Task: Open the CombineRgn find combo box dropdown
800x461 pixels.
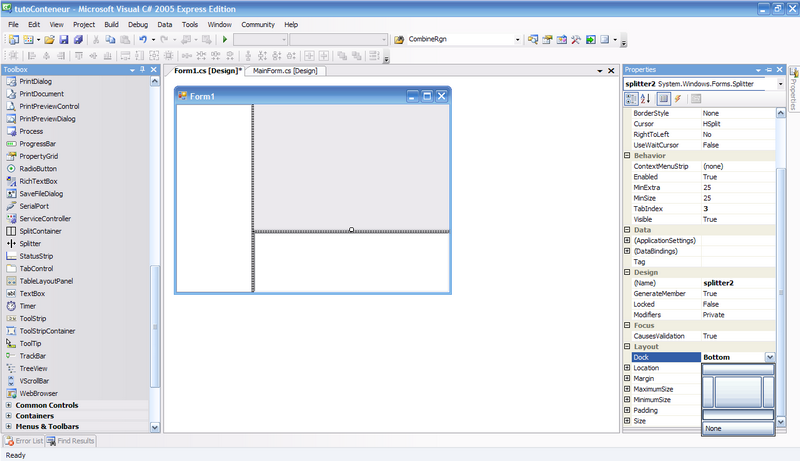Action: (517, 40)
